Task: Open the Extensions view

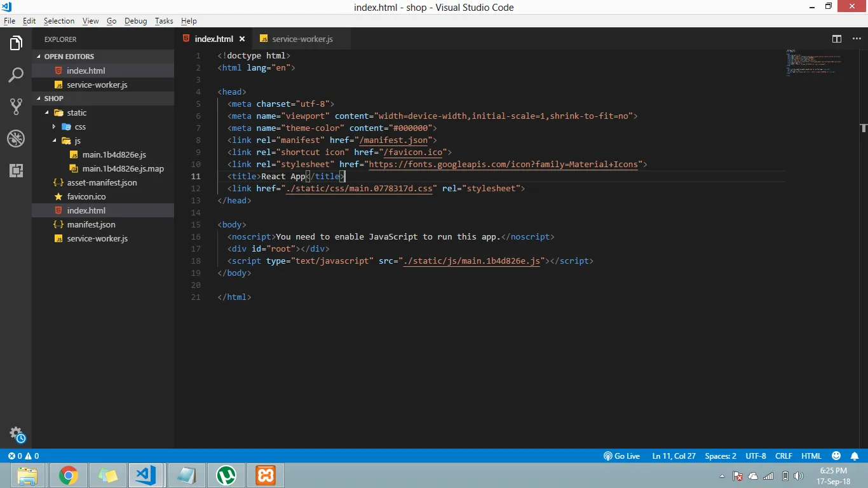Action: (x=16, y=170)
